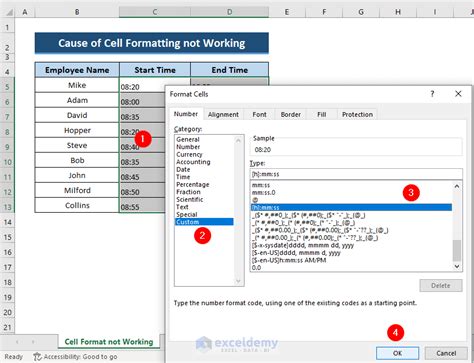
Task: Select Special category
Action: (204, 214)
